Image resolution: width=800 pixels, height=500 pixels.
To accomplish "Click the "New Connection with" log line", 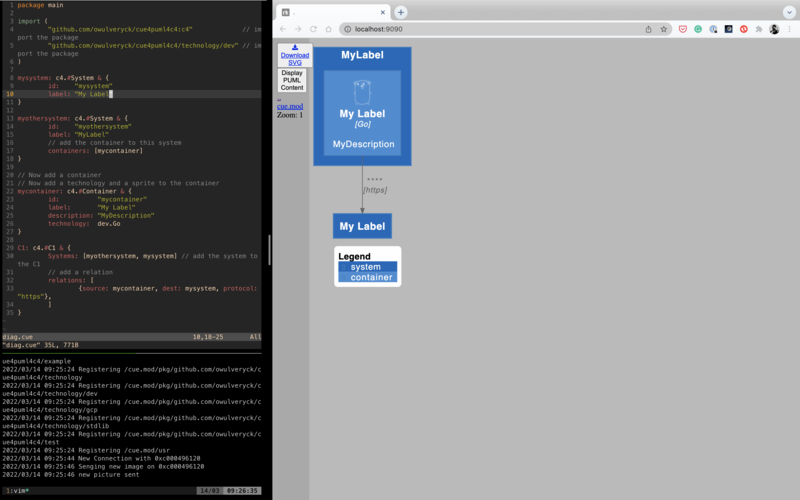I will [x=101, y=458].
